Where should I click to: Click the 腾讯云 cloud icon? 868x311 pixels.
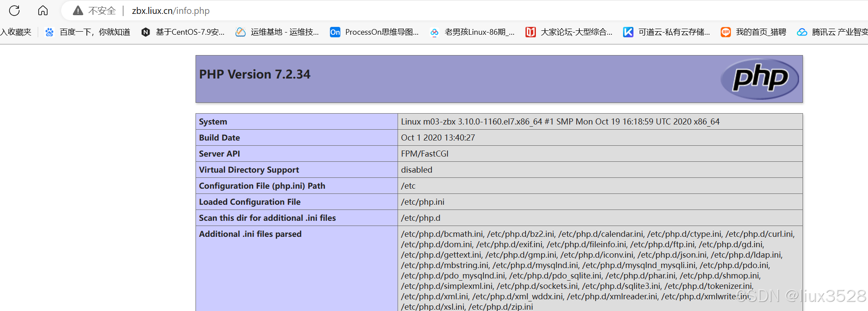802,32
